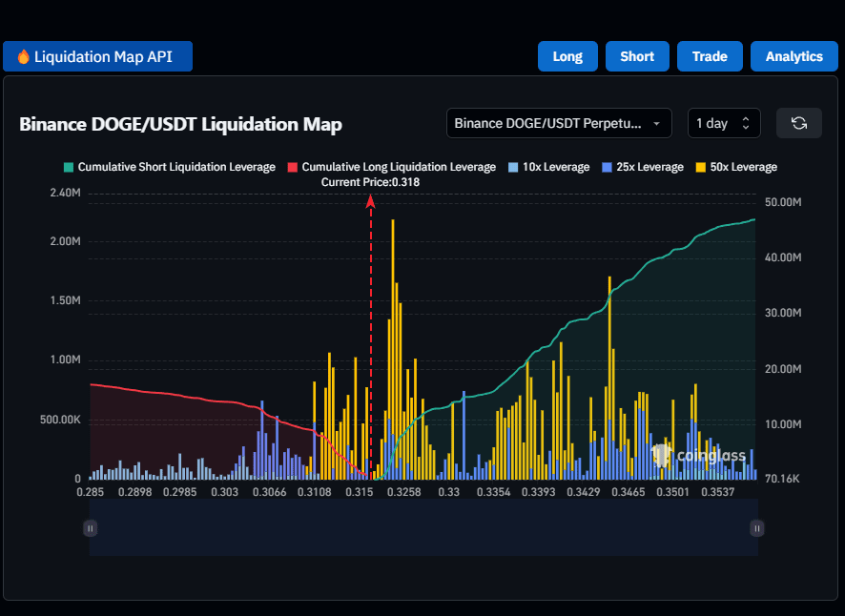Click the Long button
Screen dimensions: 845x616
coord(567,56)
